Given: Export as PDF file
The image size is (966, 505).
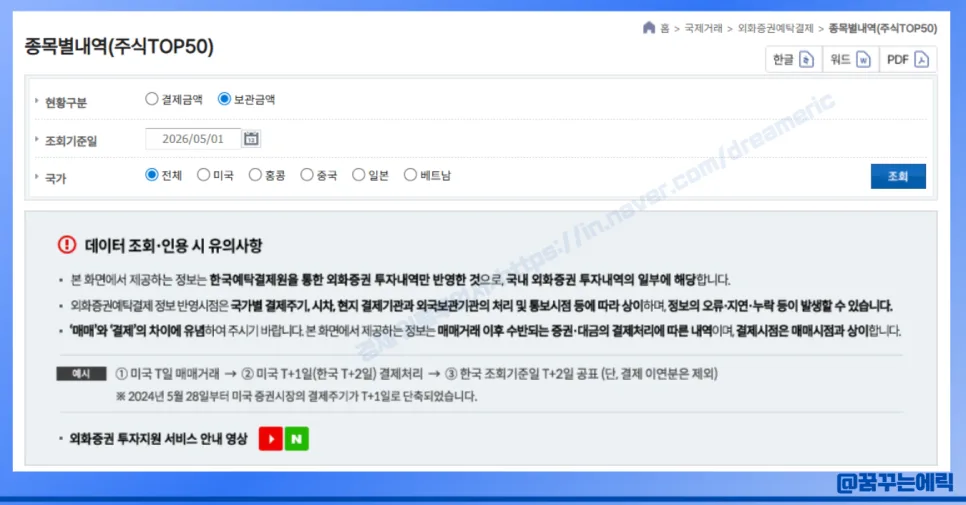Looking at the screenshot, I should pyautogui.click(x=908, y=59).
